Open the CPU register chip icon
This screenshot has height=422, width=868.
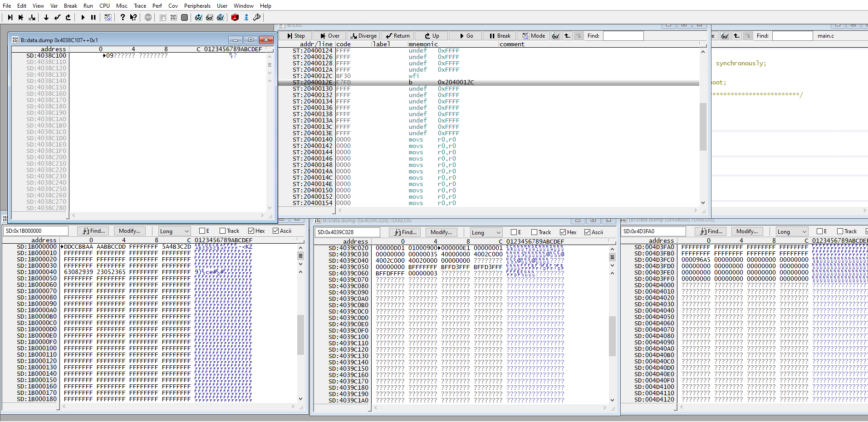pyautogui.click(x=184, y=17)
